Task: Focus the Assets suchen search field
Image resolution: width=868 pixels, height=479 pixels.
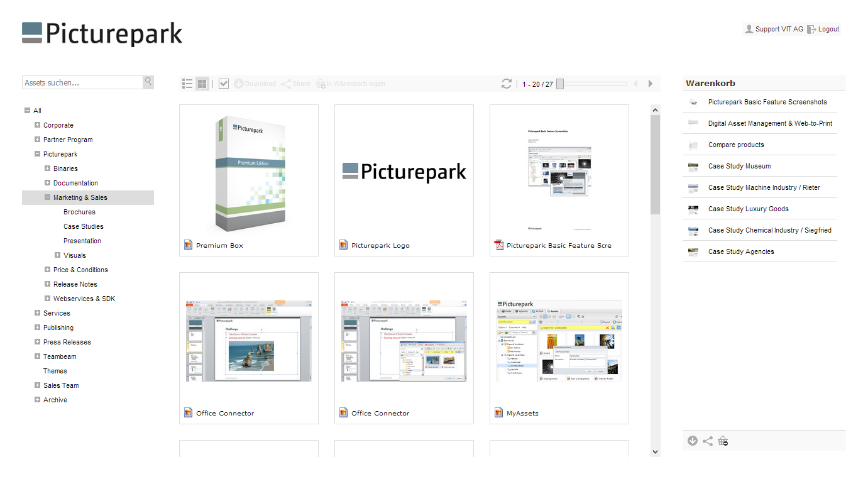Action: click(83, 82)
